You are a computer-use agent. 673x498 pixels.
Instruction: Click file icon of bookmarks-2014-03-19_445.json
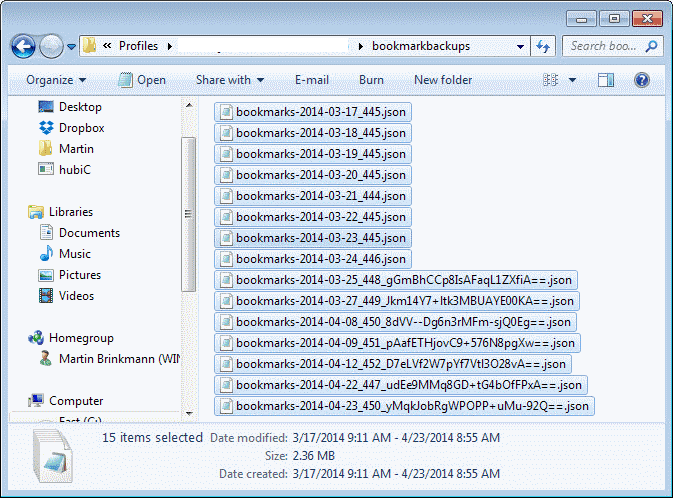(x=226, y=154)
